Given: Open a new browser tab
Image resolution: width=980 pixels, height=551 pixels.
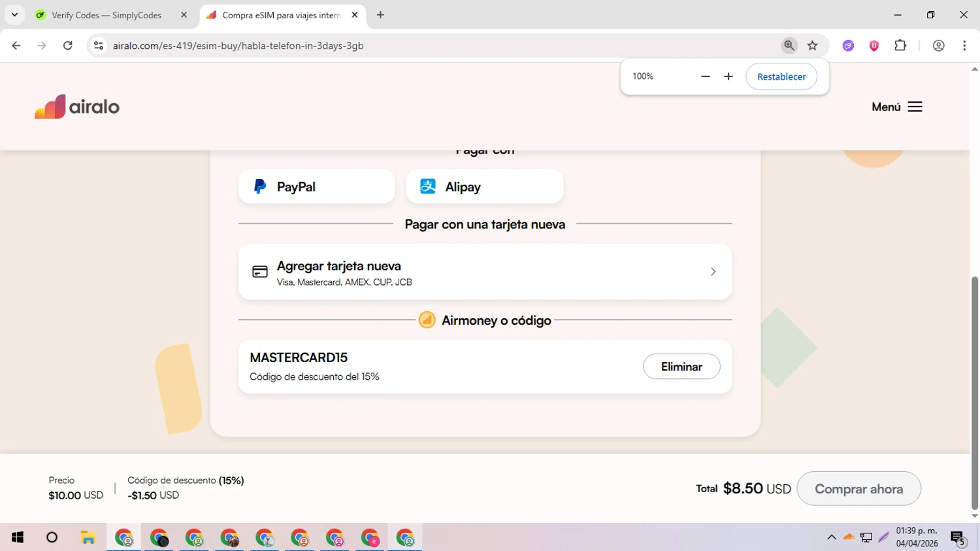Looking at the screenshot, I should [380, 15].
